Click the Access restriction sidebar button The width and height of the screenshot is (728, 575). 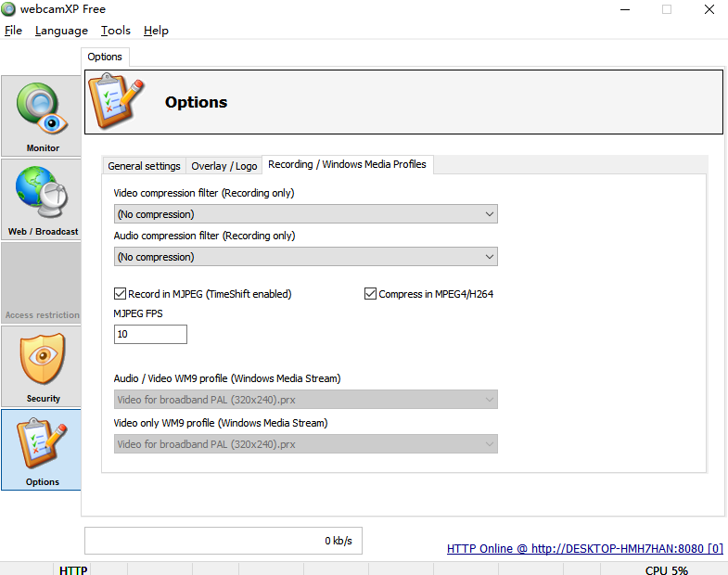pyautogui.click(x=42, y=283)
